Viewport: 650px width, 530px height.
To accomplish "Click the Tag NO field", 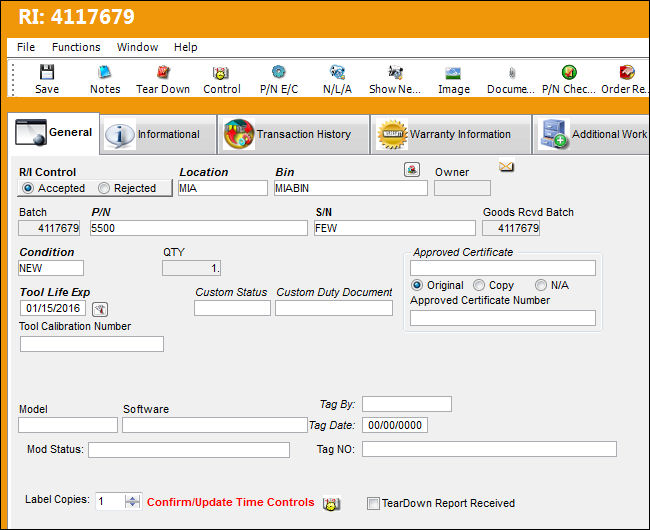I will tap(489, 449).
